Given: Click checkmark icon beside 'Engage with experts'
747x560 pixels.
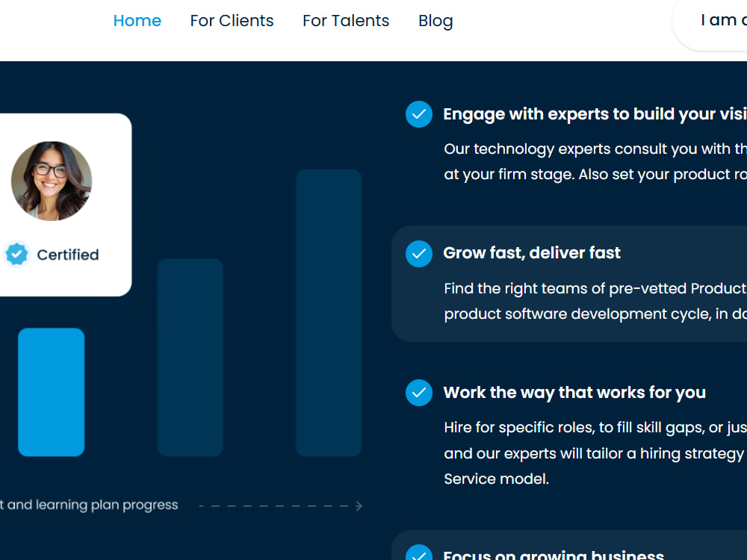Looking at the screenshot, I should pyautogui.click(x=419, y=114).
